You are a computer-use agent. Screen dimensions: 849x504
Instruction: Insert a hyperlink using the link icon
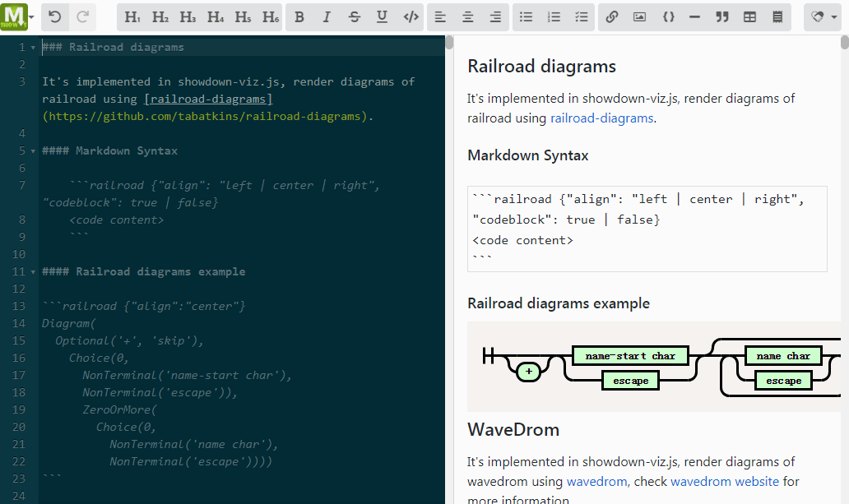click(611, 16)
